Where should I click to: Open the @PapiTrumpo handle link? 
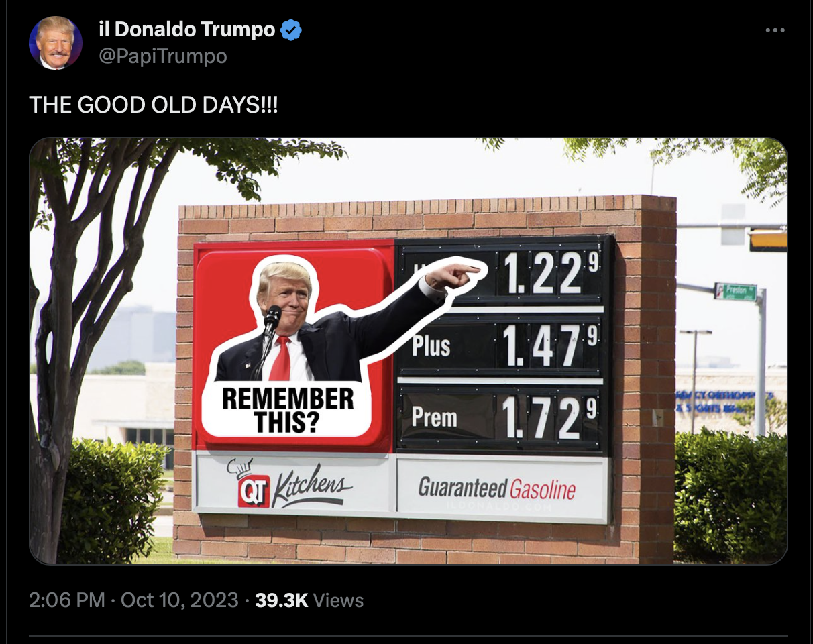(163, 56)
